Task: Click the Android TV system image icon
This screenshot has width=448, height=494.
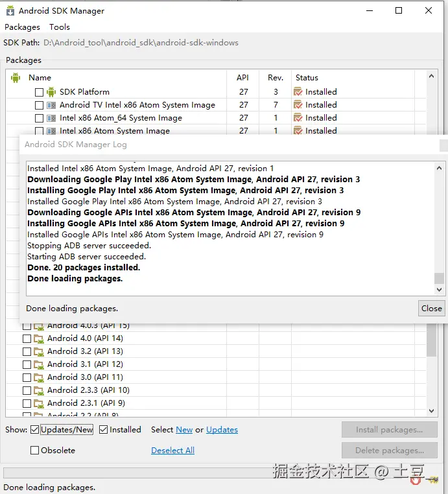Action: [51, 105]
